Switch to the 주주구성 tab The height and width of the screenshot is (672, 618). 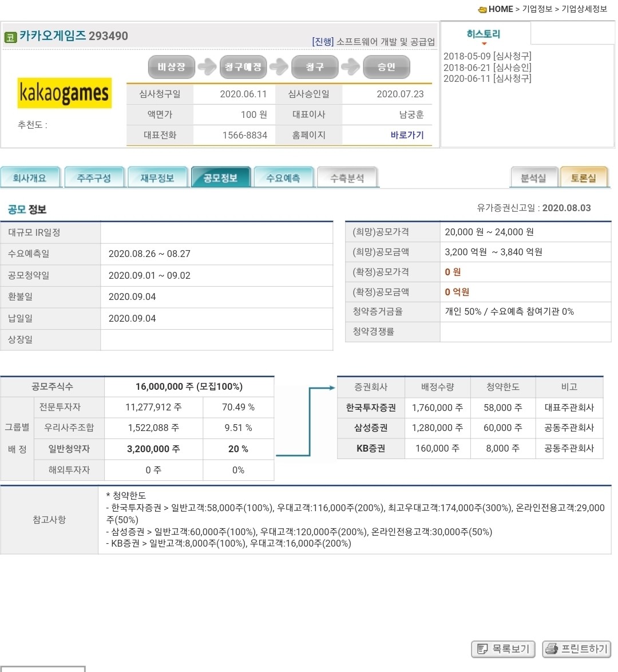pyautogui.click(x=94, y=177)
